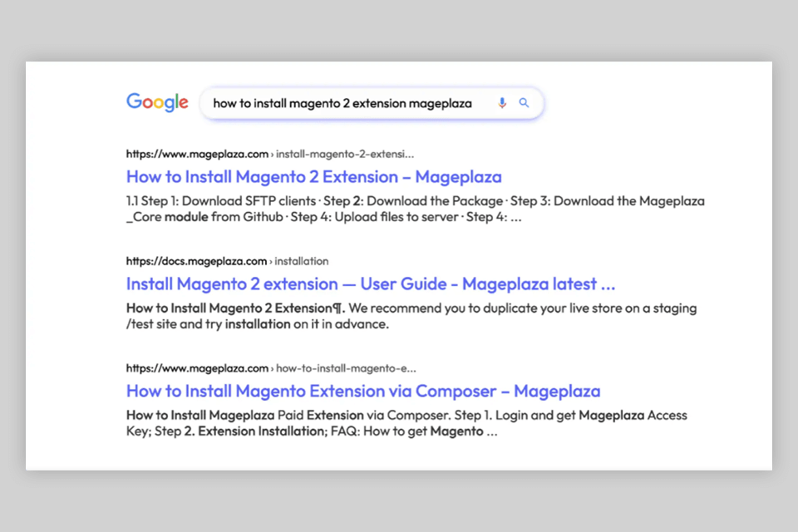Focus the search box with magento query
Screen dimensions: 798x532
coord(372,103)
